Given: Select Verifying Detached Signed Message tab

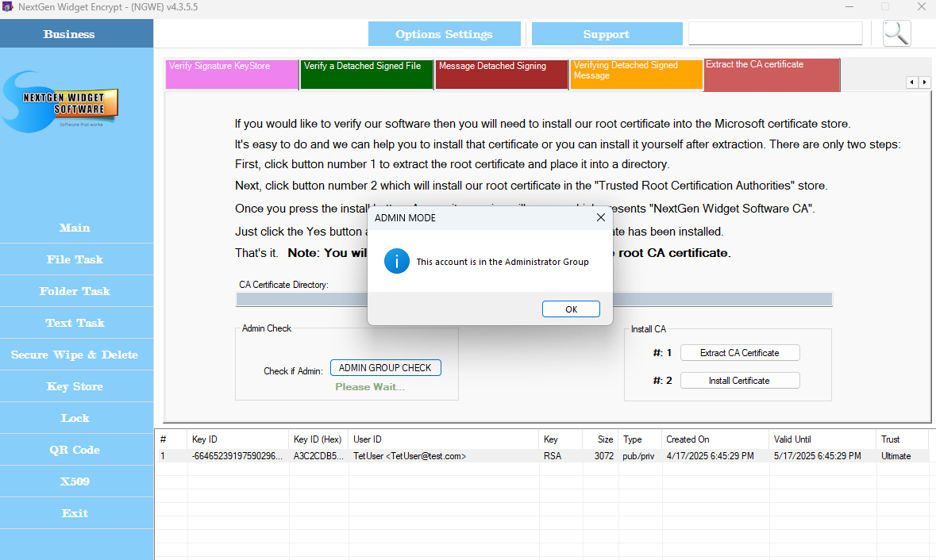Looking at the screenshot, I should 637,74.
